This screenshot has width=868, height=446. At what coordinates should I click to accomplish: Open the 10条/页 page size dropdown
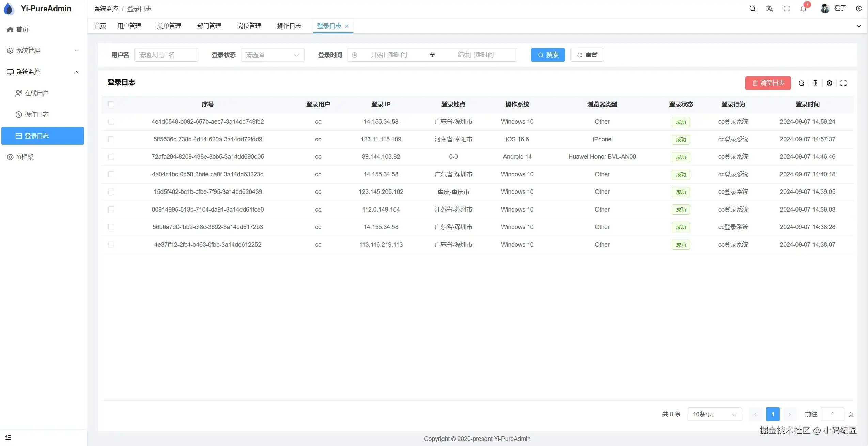coord(714,414)
